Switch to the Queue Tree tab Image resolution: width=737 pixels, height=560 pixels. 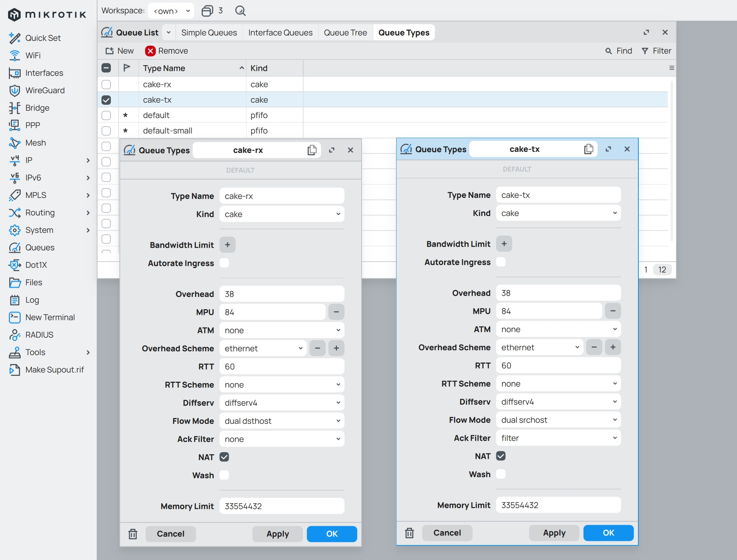coord(345,33)
